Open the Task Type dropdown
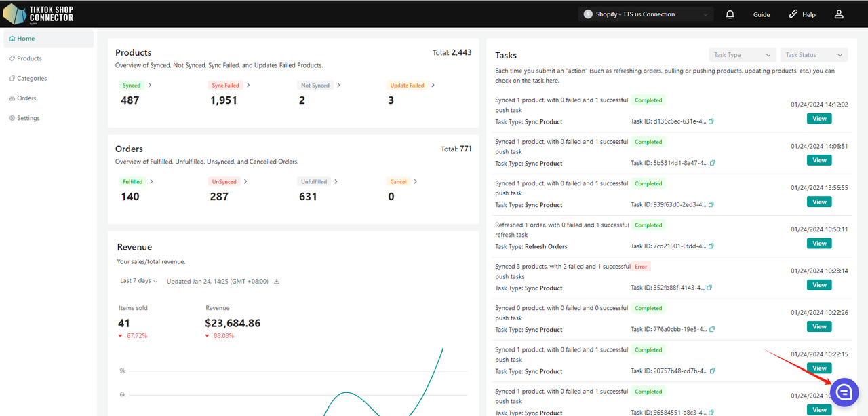Image resolution: width=868 pixels, height=416 pixels. (742, 55)
